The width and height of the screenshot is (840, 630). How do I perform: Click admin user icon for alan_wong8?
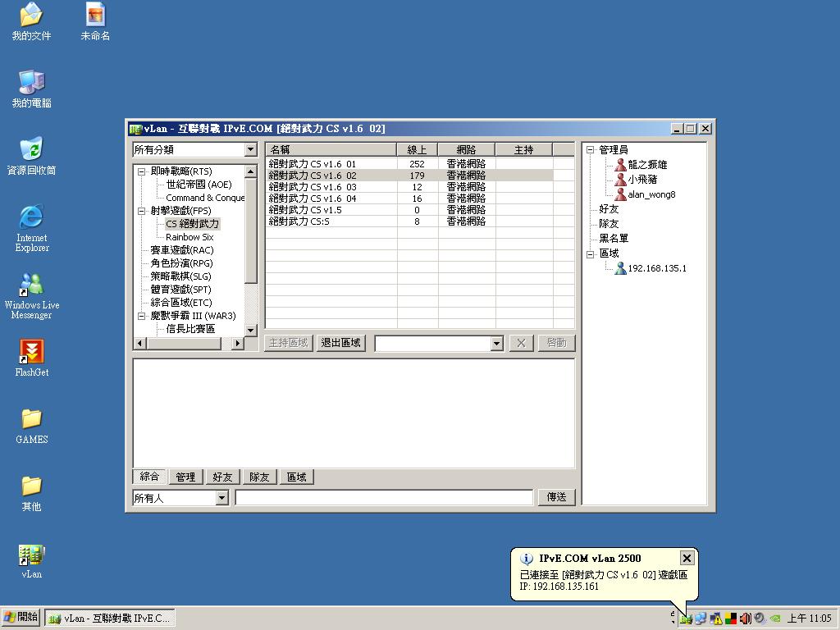click(x=621, y=194)
